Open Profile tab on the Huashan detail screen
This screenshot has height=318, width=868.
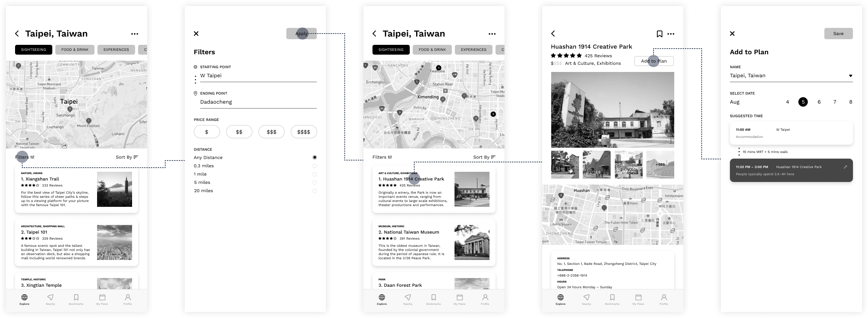(x=664, y=300)
